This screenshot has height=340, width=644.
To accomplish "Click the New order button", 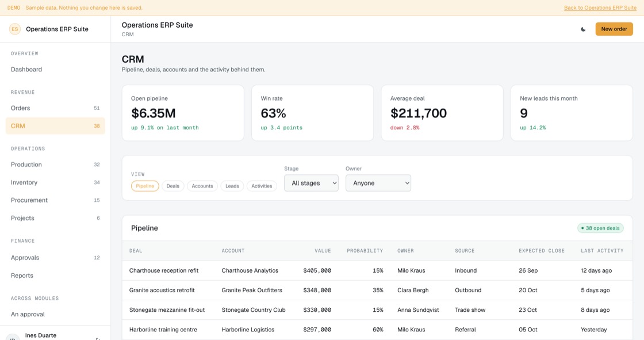I will [x=614, y=29].
